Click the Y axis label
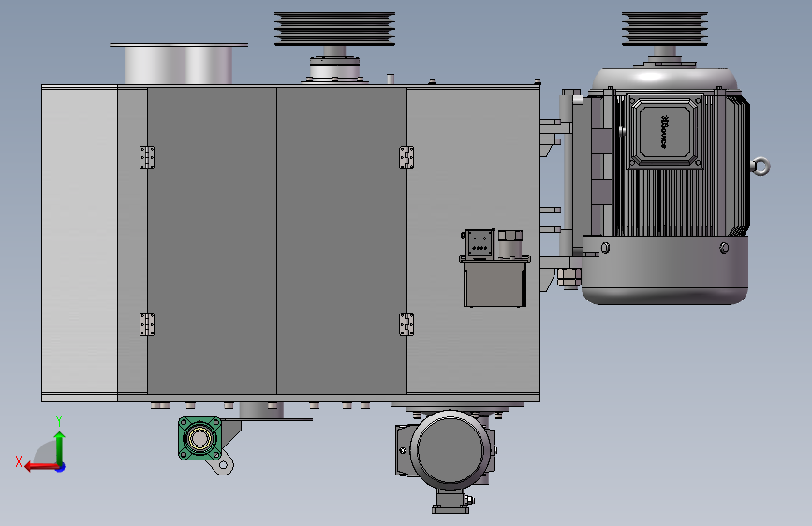Viewport: 812px width, 526px height. tap(59, 421)
